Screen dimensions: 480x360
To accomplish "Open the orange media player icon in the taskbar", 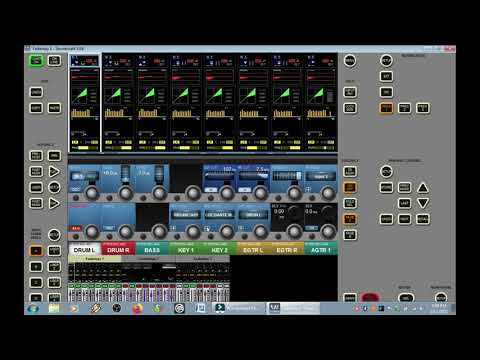I will tap(74, 308).
